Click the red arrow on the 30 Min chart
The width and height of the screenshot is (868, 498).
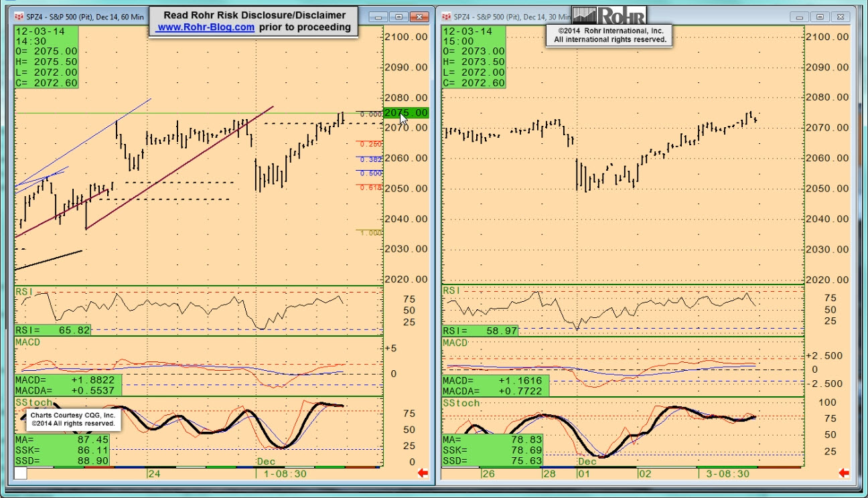pos(844,473)
